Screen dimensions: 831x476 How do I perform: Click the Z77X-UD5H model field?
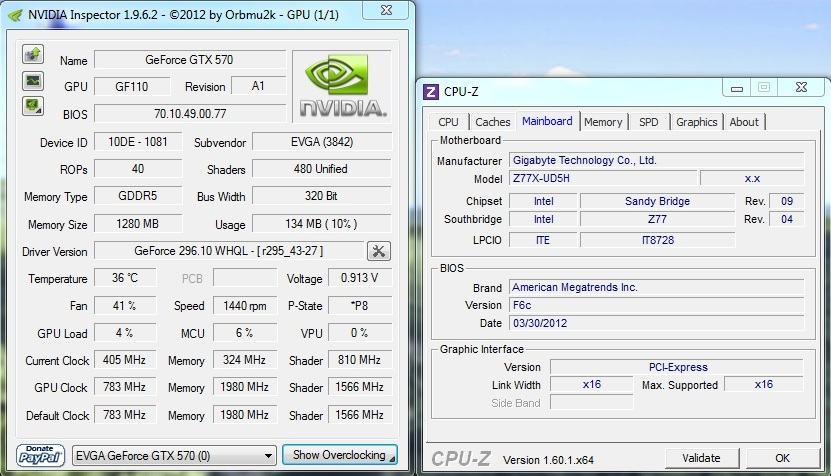pyautogui.click(x=603, y=178)
